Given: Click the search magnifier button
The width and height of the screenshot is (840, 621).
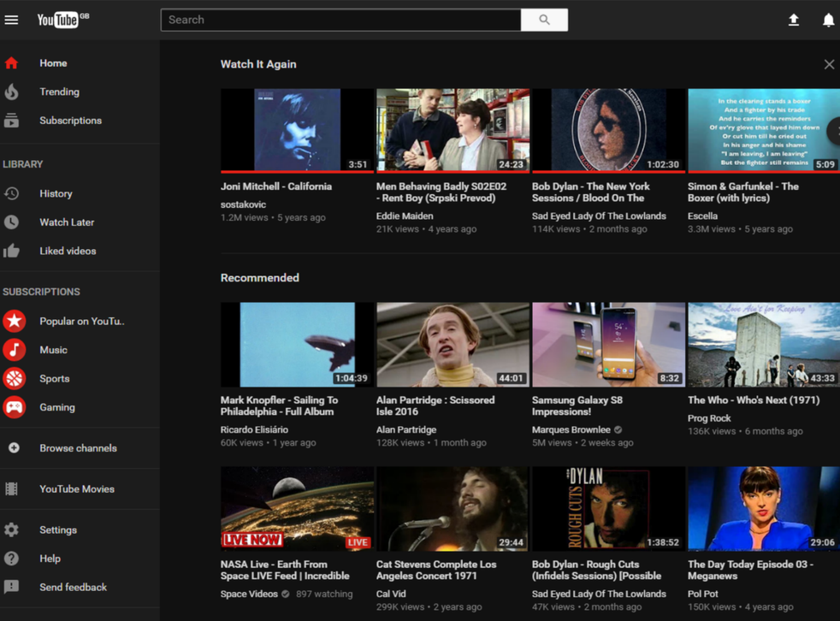Looking at the screenshot, I should (544, 20).
